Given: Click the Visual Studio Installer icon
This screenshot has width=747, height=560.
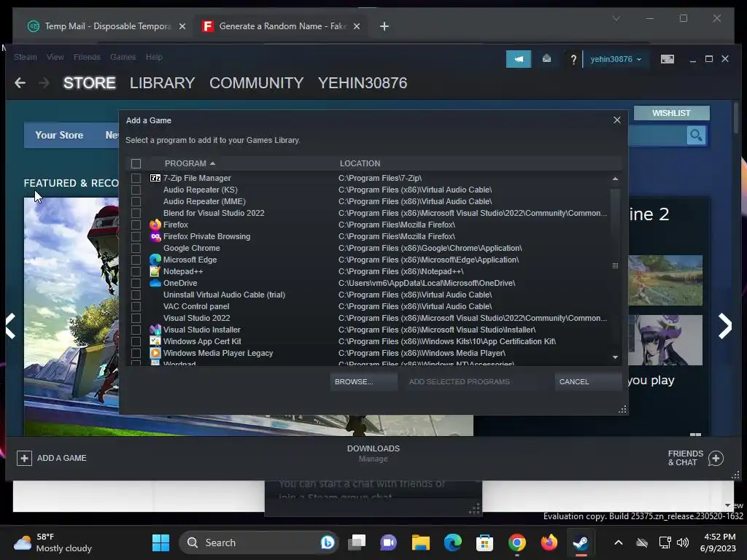Looking at the screenshot, I should pyautogui.click(x=155, y=330).
